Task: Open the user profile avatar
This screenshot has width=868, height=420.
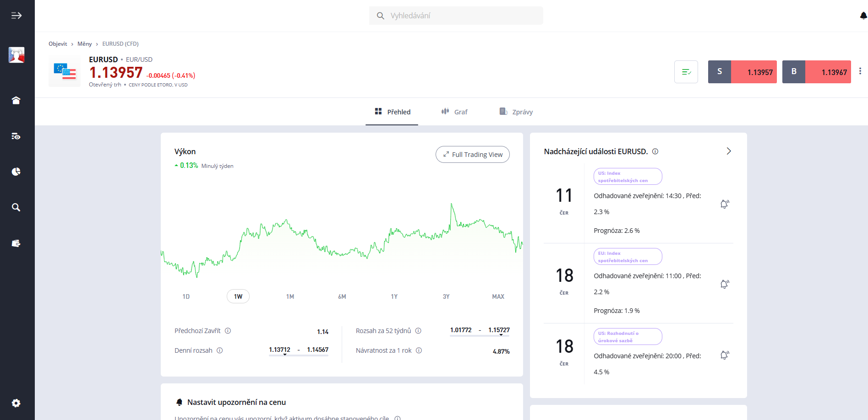Action: [x=16, y=55]
